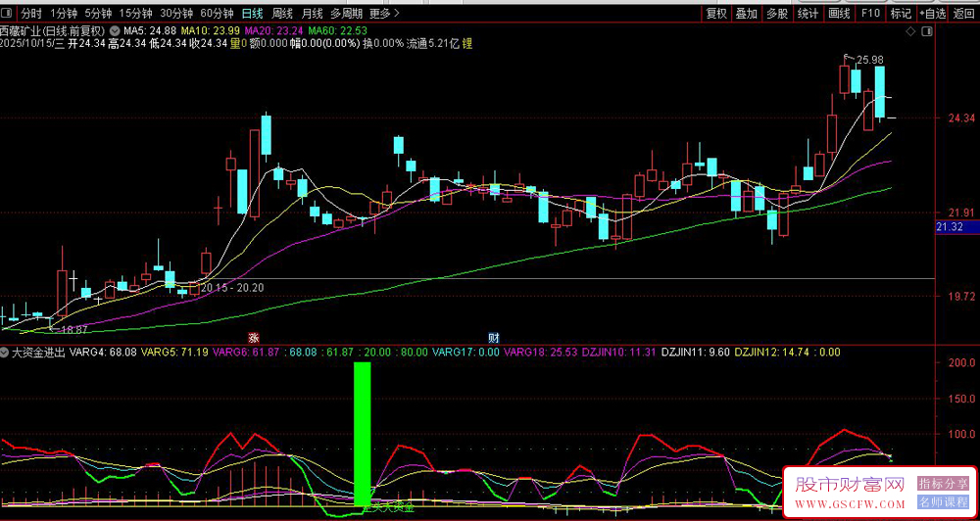Click the 锂 sector tag
Screen dimensions: 980x521
tap(467, 44)
